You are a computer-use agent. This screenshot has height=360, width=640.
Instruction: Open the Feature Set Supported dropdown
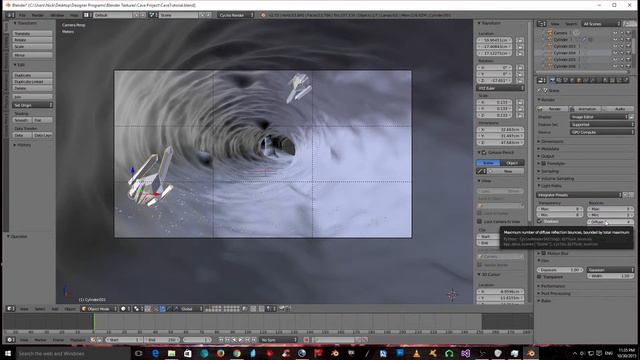tap(602, 124)
